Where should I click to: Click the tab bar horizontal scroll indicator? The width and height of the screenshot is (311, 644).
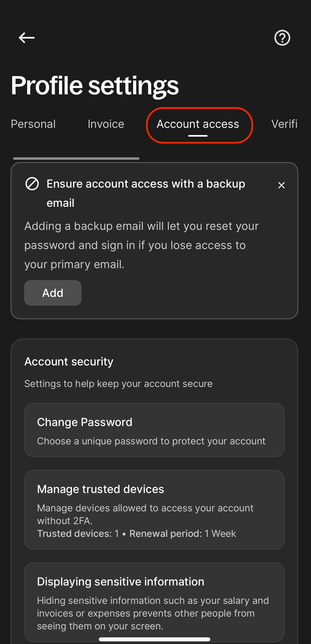point(76,158)
